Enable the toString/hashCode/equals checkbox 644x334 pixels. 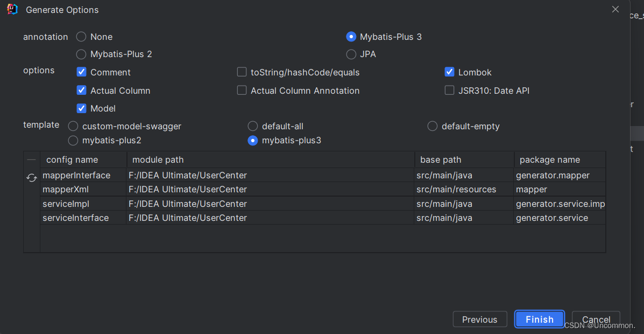click(x=242, y=72)
